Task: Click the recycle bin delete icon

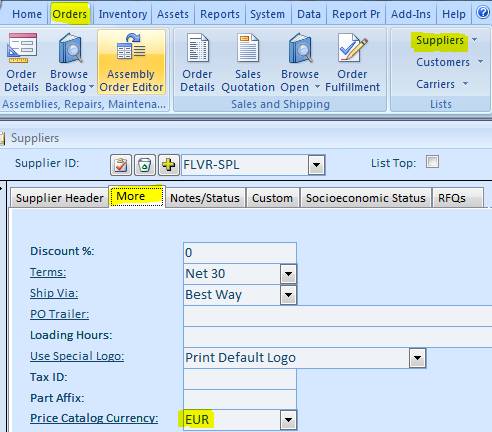Action: [x=145, y=165]
